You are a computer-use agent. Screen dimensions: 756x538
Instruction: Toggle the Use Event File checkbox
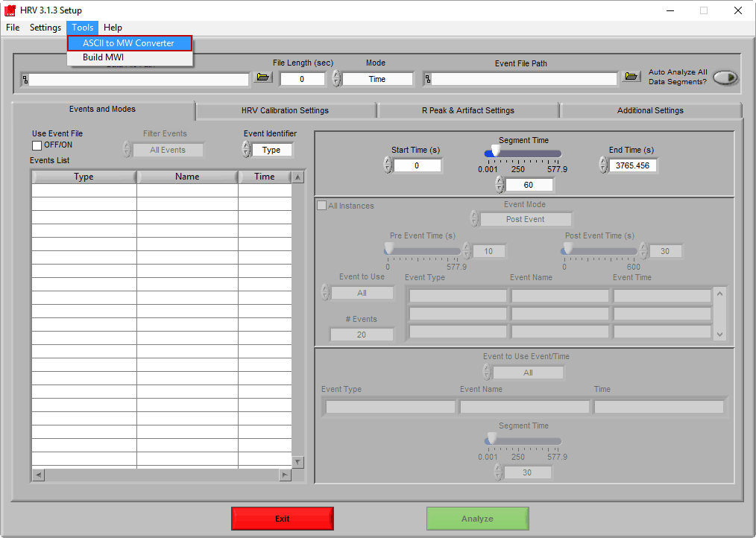coord(37,145)
